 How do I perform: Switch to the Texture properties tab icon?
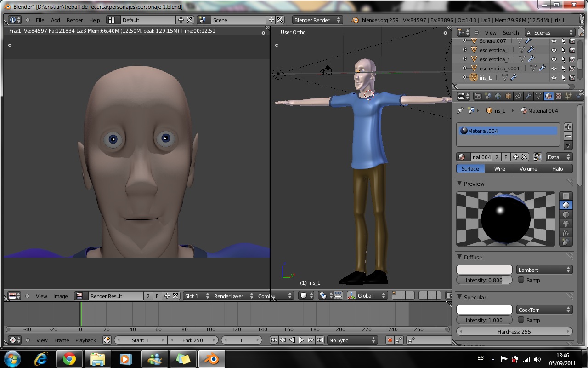click(x=559, y=96)
